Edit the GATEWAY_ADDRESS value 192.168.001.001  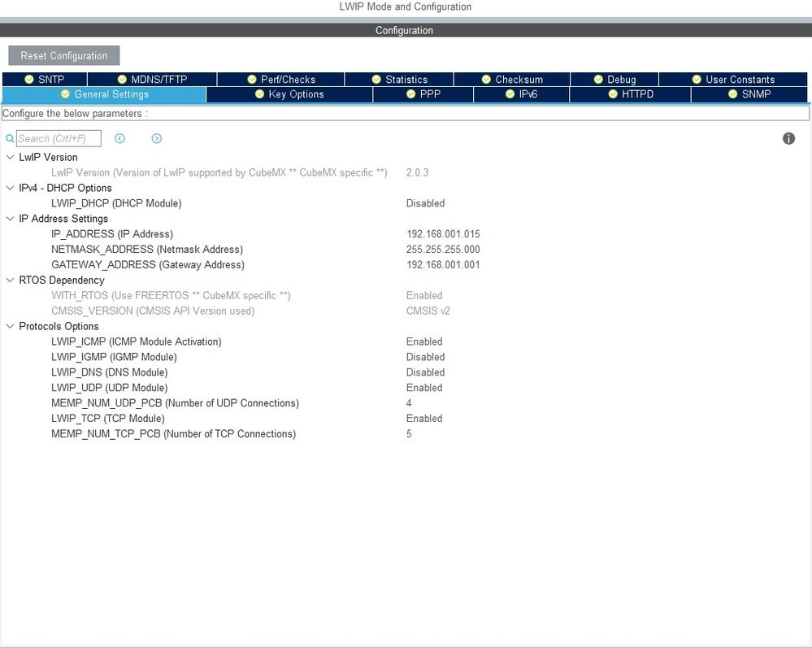coord(443,265)
